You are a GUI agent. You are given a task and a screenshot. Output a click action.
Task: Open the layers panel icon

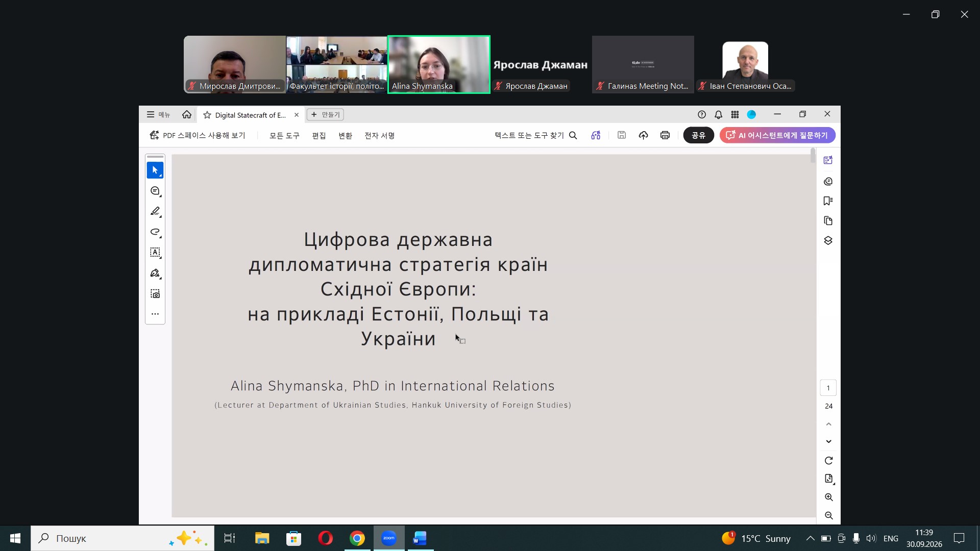[x=828, y=241]
